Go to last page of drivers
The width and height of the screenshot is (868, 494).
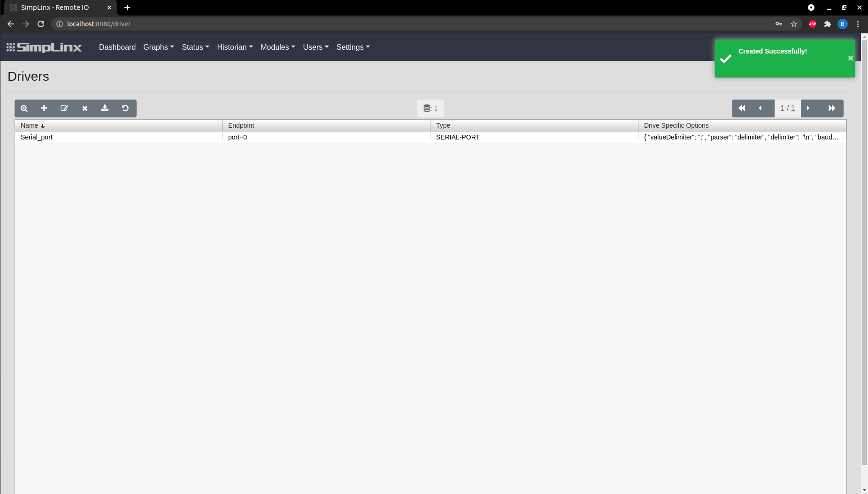pyautogui.click(x=832, y=108)
